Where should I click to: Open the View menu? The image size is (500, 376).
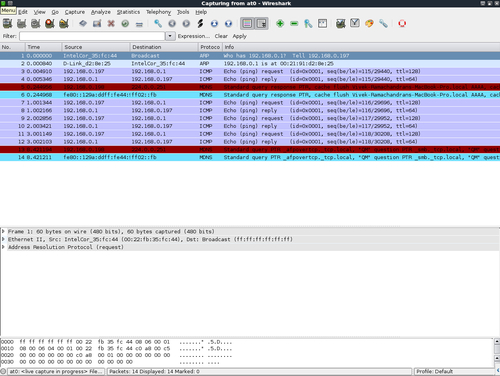39,12
